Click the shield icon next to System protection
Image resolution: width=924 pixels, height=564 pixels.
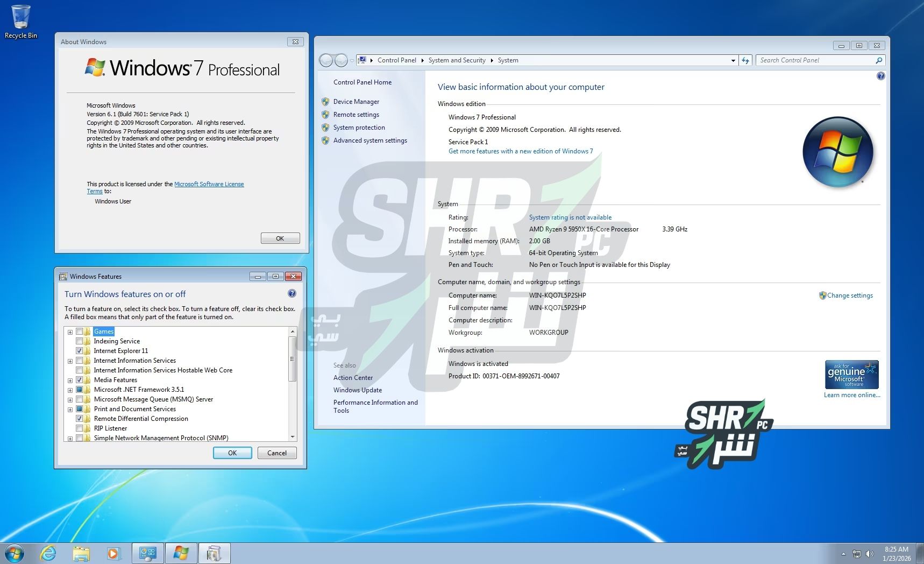pos(325,128)
